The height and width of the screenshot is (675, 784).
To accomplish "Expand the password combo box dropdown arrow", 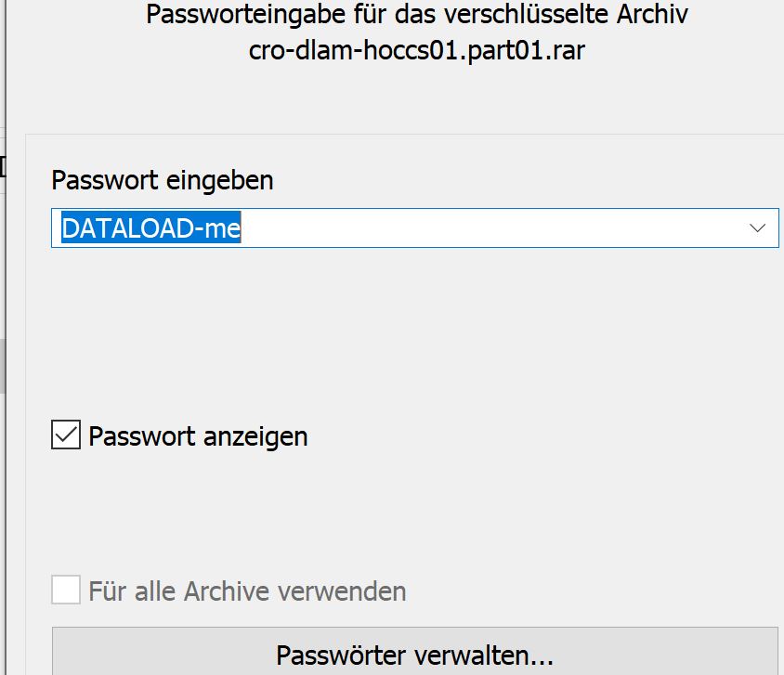I will tap(758, 228).
